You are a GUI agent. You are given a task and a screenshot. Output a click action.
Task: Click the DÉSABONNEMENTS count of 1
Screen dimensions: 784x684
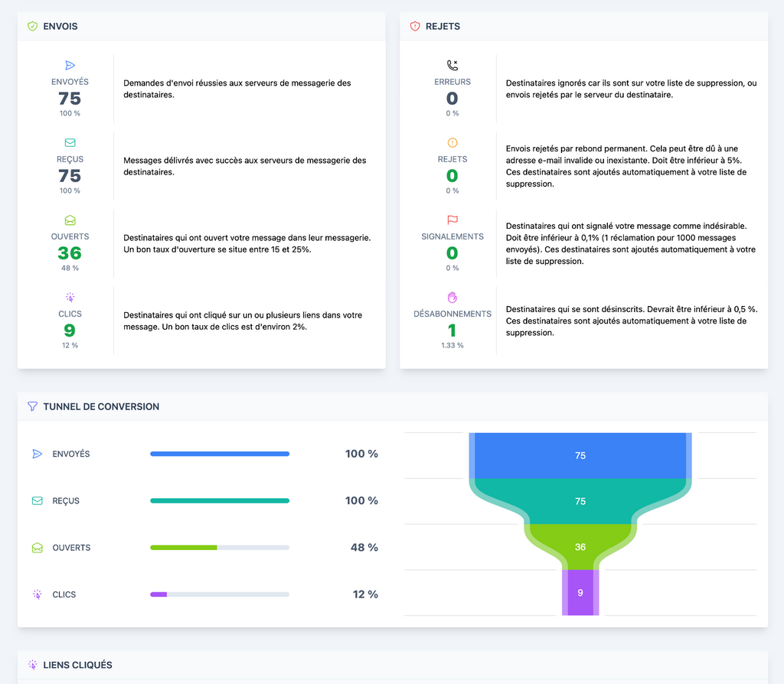(x=452, y=331)
